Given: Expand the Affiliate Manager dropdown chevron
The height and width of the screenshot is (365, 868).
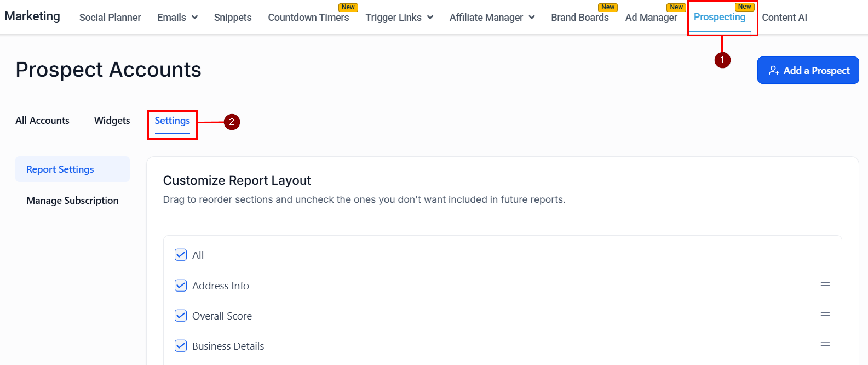Looking at the screenshot, I should click(x=531, y=18).
